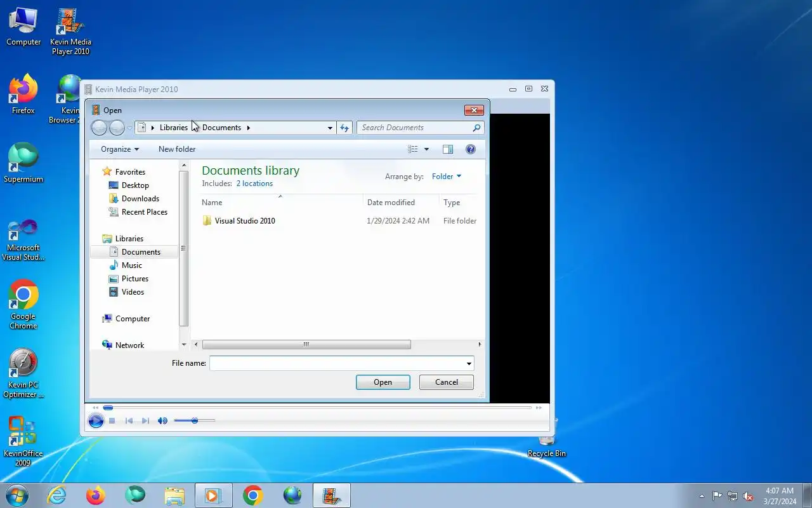Click the 1/29/2024 2:42 AM date cell
Viewport: 812px width, 508px height.
(x=398, y=221)
